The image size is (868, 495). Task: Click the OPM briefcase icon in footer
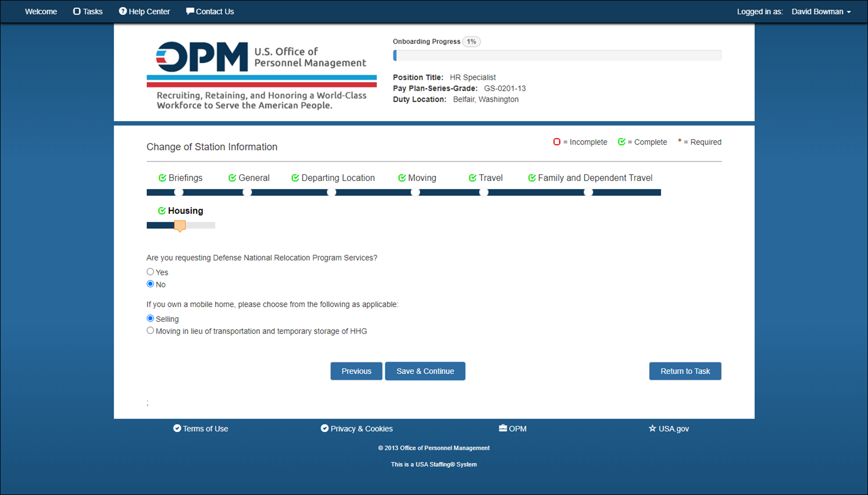(x=503, y=428)
